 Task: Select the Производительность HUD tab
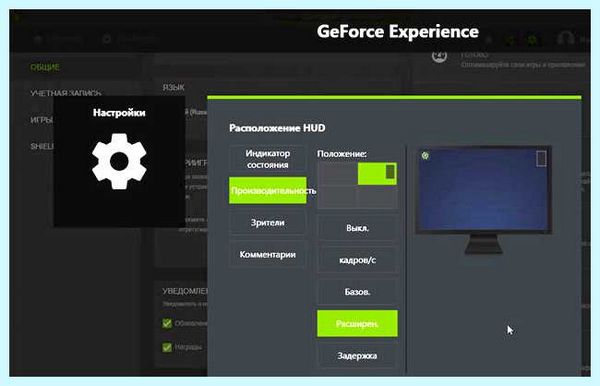point(267,190)
